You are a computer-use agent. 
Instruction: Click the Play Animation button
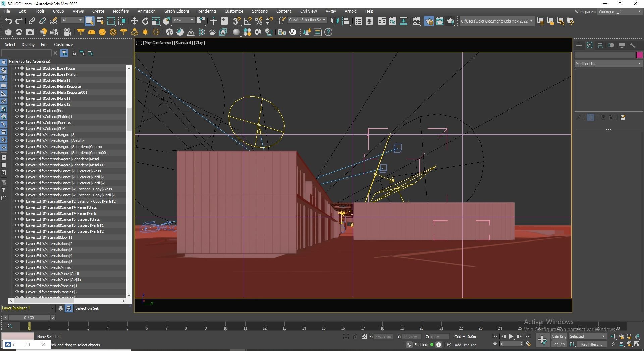pos(511,336)
